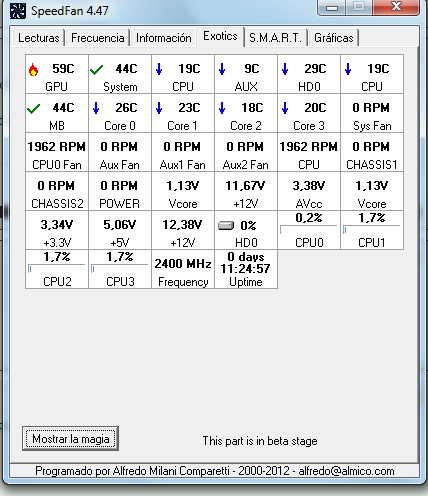Select the AVcc 3,38V reading

point(309,191)
